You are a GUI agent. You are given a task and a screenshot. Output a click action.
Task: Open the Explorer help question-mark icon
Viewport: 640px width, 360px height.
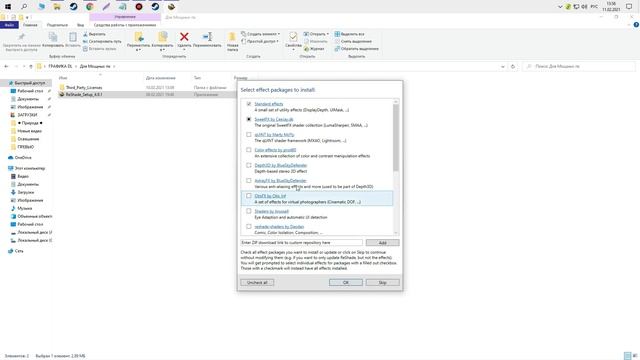coord(636,25)
